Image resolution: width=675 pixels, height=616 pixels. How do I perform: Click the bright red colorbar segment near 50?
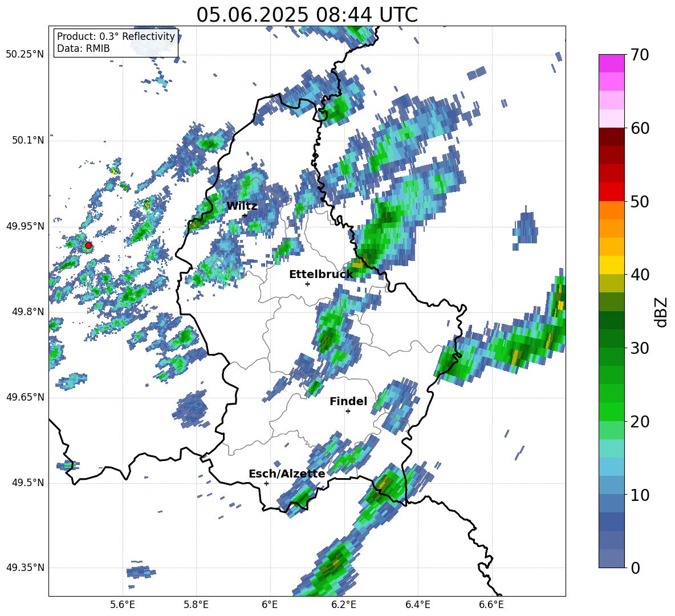(611, 192)
